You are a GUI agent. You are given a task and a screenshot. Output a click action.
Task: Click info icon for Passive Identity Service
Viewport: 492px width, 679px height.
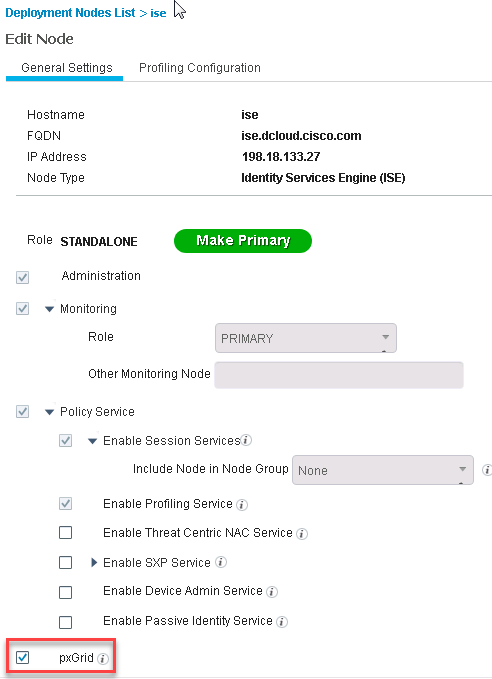click(282, 622)
